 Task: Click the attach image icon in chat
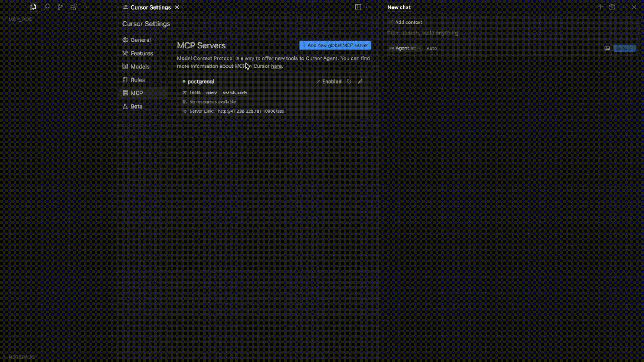coord(607,48)
